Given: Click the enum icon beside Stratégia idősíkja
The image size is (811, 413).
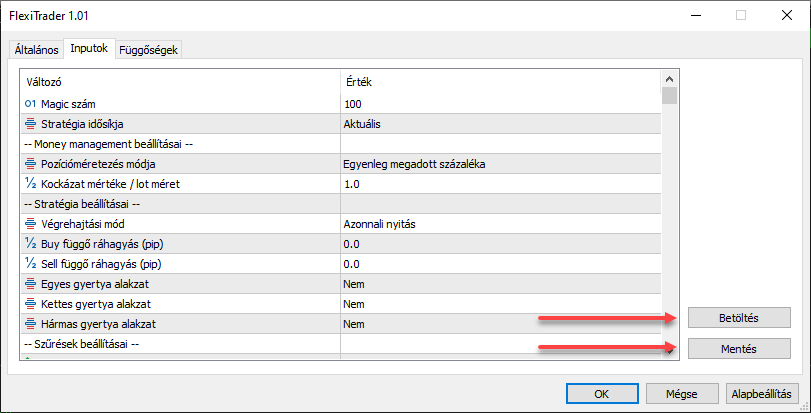Looking at the screenshot, I should (30, 124).
